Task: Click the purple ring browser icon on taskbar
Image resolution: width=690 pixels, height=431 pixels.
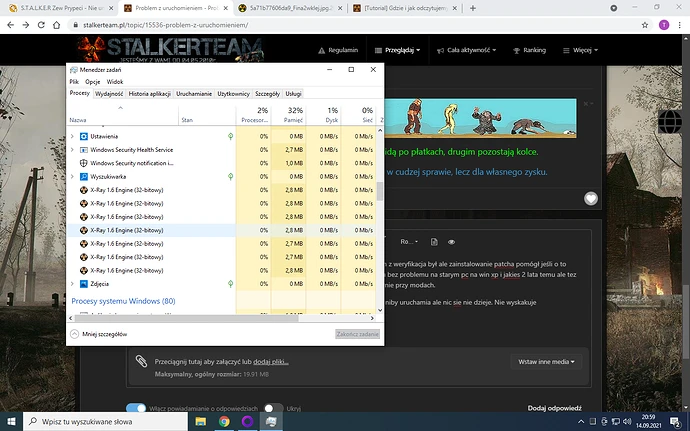Action: pos(247,422)
